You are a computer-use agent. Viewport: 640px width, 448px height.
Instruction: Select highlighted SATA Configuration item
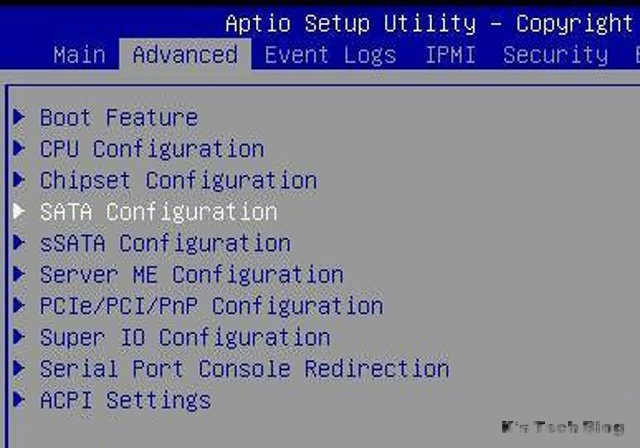coord(158,212)
